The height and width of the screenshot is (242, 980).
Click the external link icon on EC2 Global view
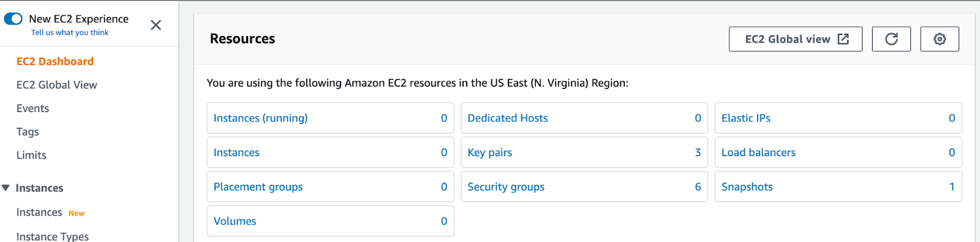tap(843, 39)
